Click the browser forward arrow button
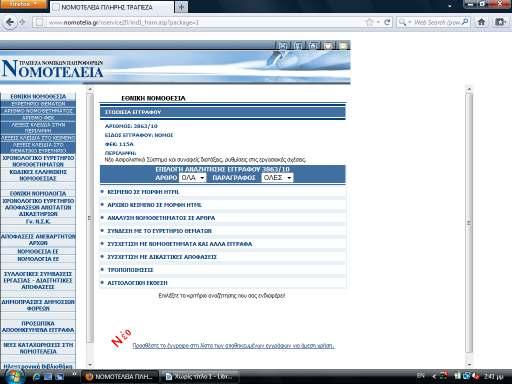This screenshot has width=512, height=384. pos(23,22)
